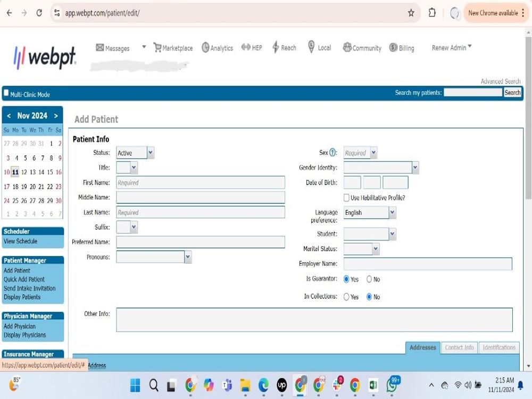Go to next month in calendar
532x399 pixels.
pos(56,115)
